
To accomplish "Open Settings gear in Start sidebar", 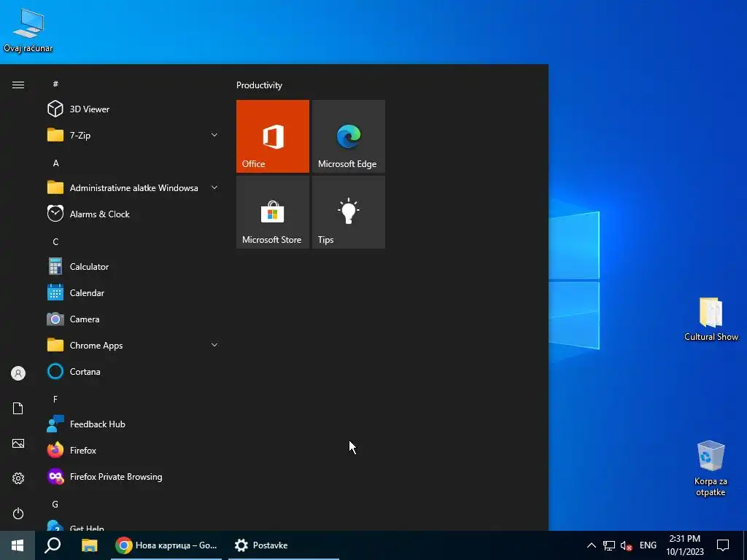I will [x=18, y=478].
